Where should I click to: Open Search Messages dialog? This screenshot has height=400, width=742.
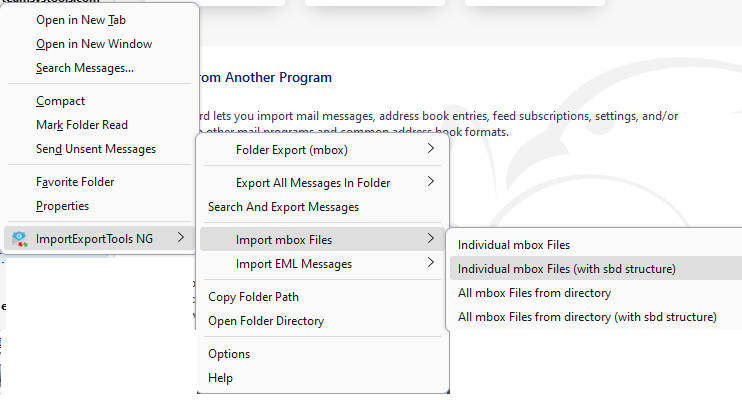click(x=85, y=68)
